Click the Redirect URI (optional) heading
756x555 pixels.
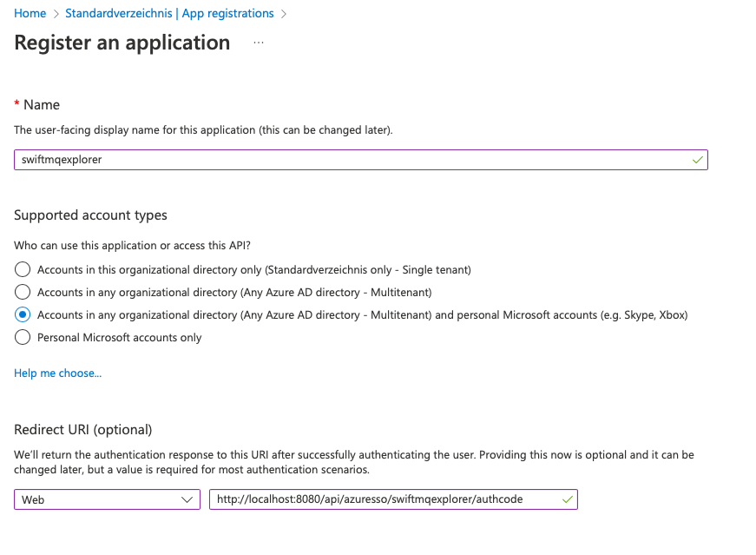pos(82,429)
